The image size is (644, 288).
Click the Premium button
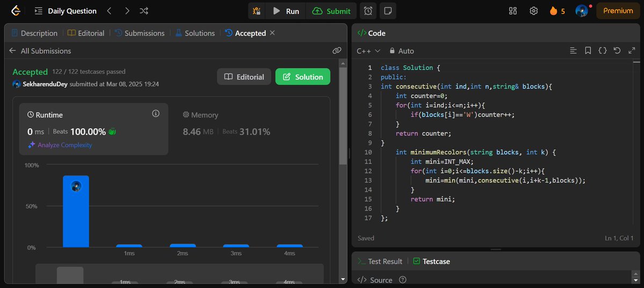(618, 11)
